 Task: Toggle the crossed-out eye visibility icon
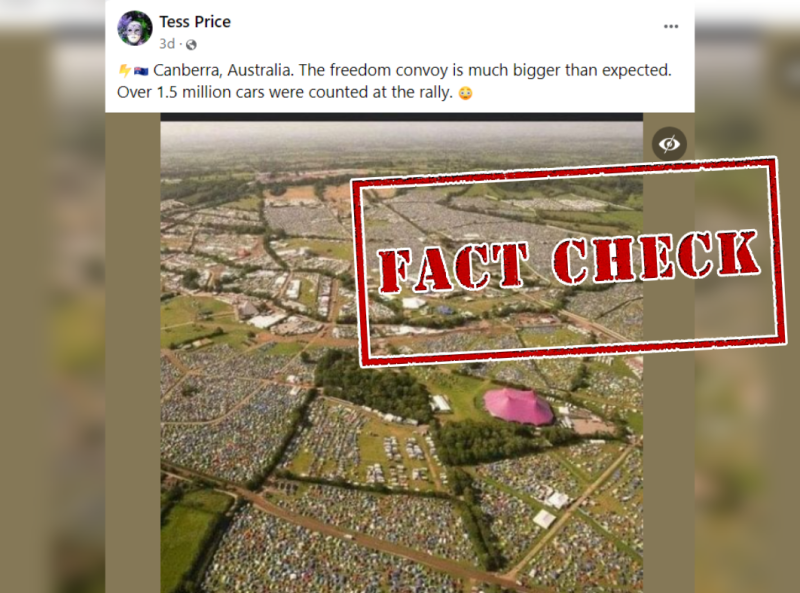[669, 144]
